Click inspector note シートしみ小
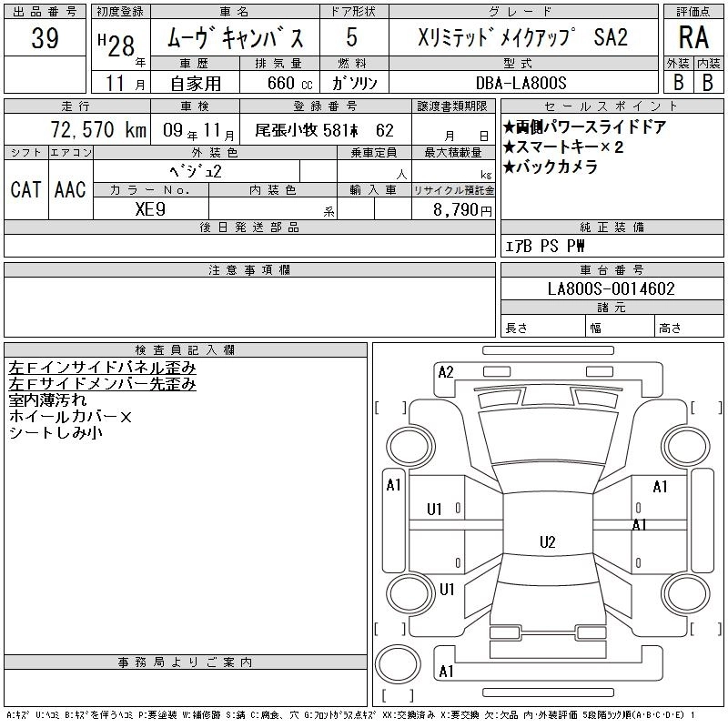Screen dimensions: 728x728 coord(56,433)
